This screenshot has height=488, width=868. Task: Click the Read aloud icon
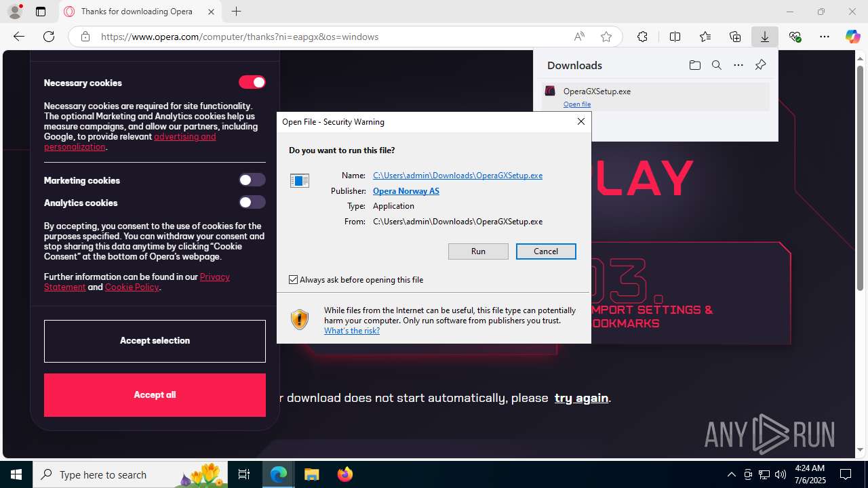[579, 37]
